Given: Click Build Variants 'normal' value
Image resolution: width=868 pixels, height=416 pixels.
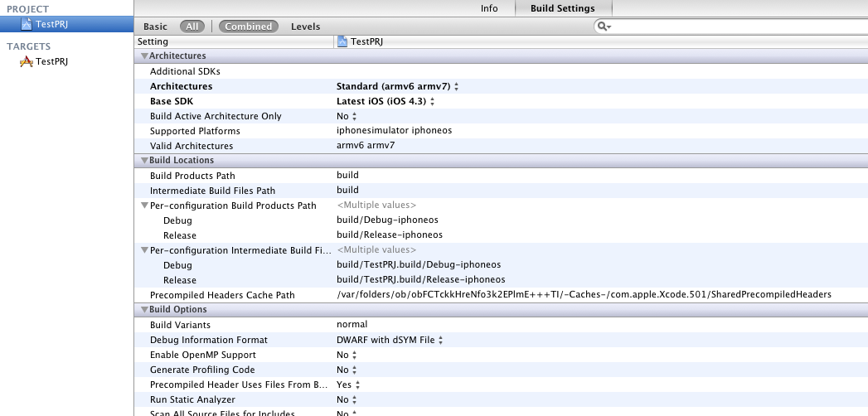Looking at the screenshot, I should pos(352,324).
